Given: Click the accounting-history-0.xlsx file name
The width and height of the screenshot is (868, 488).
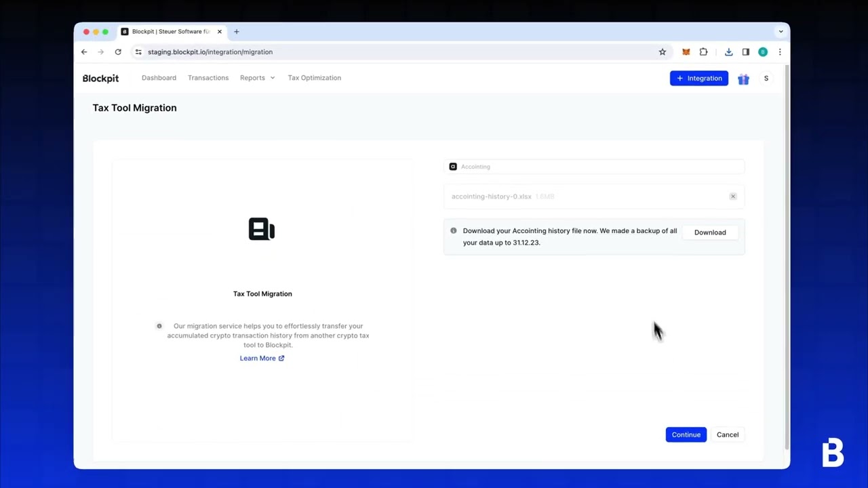Looking at the screenshot, I should tap(492, 197).
